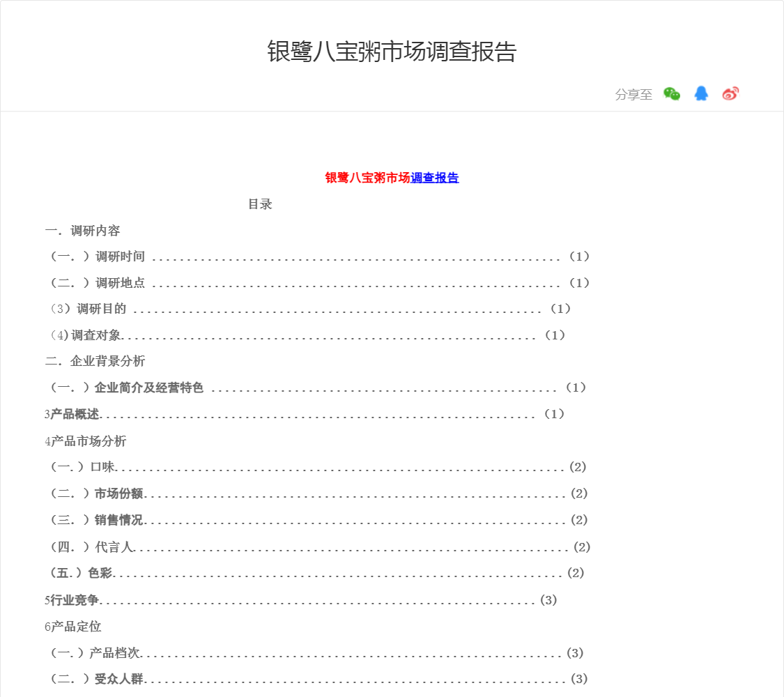784x697 pixels.
Task: Click the 分享至 label
Action: (x=633, y=95)
